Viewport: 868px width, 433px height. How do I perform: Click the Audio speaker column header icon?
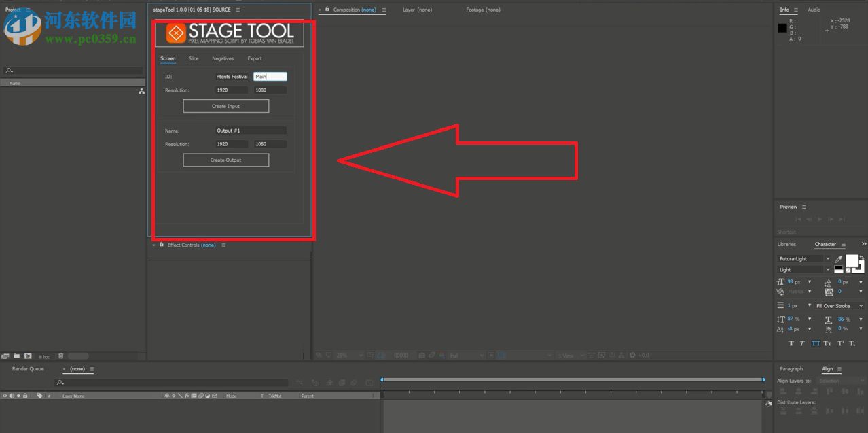tap(12, 396)
